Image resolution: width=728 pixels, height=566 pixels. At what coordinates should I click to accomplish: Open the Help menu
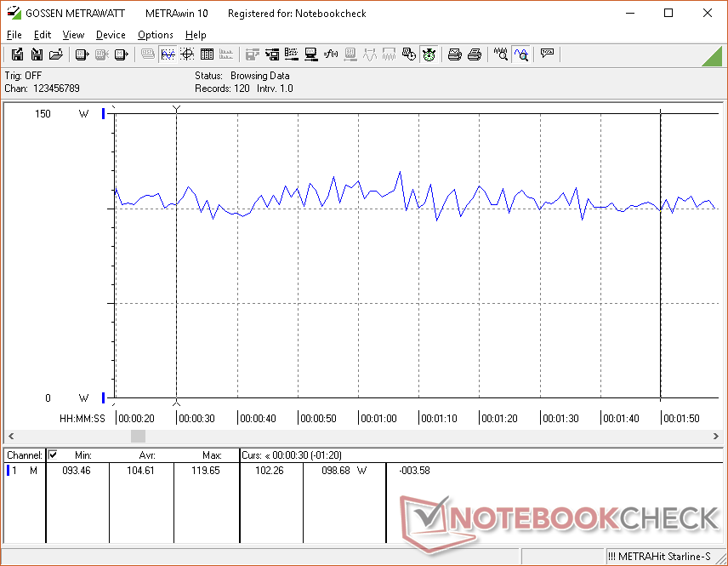pos(196,35)
